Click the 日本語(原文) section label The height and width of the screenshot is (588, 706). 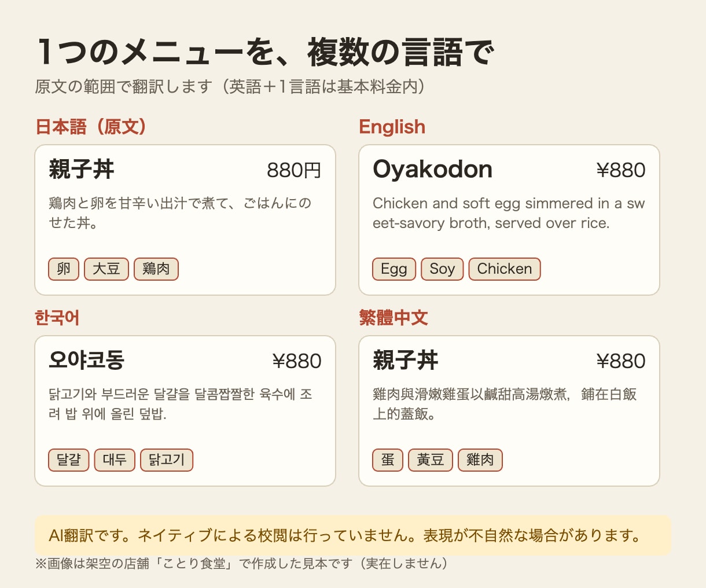[x=92, y=127]
